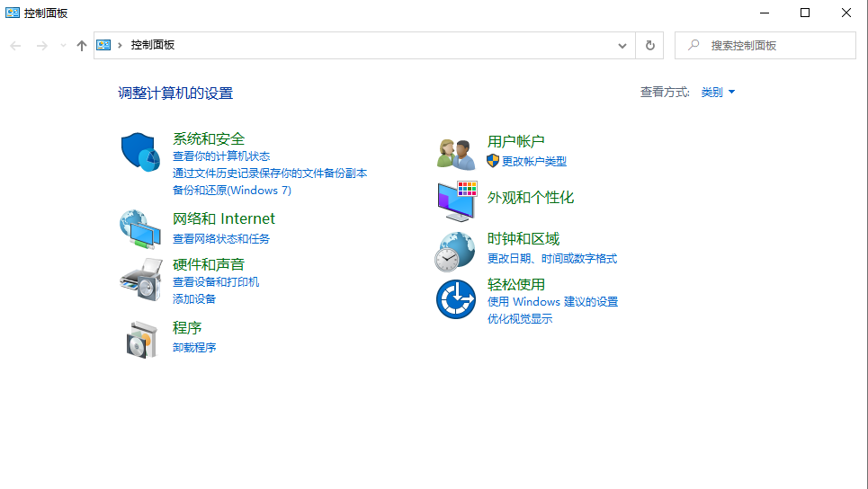This screenshot has width=868, height=489.
Task: Click the 卸载程序 link
Action: 194,347
